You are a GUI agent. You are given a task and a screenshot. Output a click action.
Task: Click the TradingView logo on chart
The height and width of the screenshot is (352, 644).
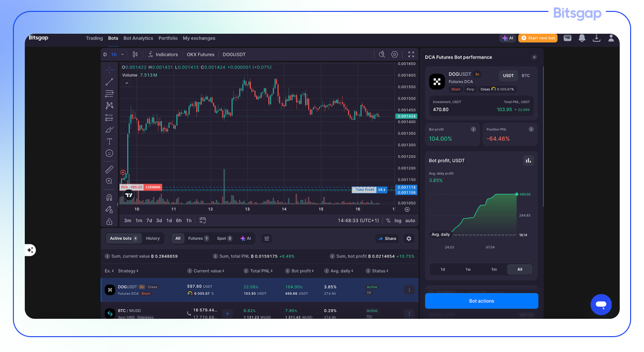point(129,195)
